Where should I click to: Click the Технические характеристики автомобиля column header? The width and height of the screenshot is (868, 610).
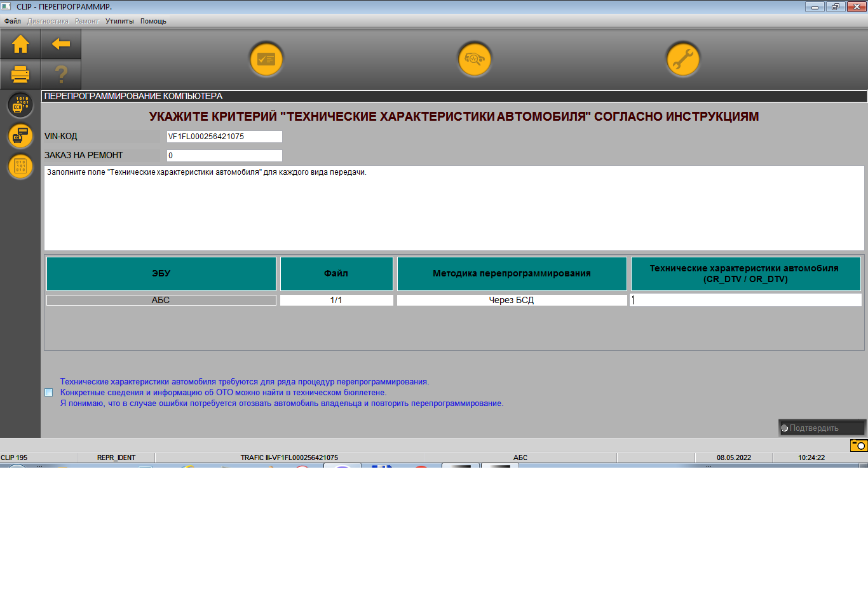coord(746,274)
